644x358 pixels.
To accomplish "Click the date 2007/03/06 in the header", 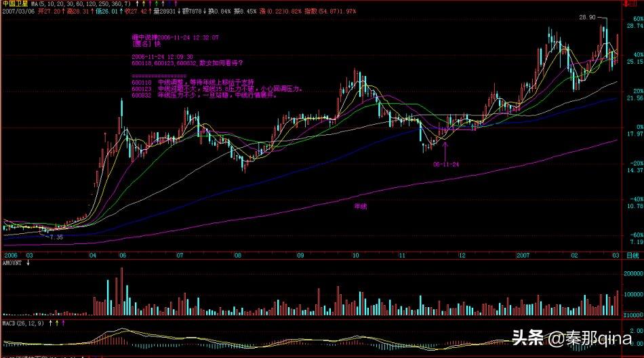I will [18, 11].
